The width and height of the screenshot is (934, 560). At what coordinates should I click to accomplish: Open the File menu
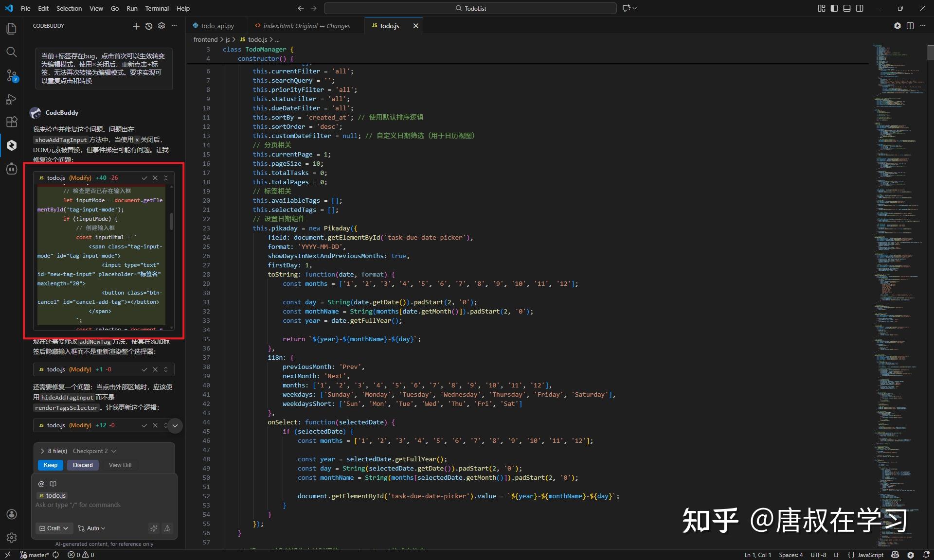click(26, 8)
